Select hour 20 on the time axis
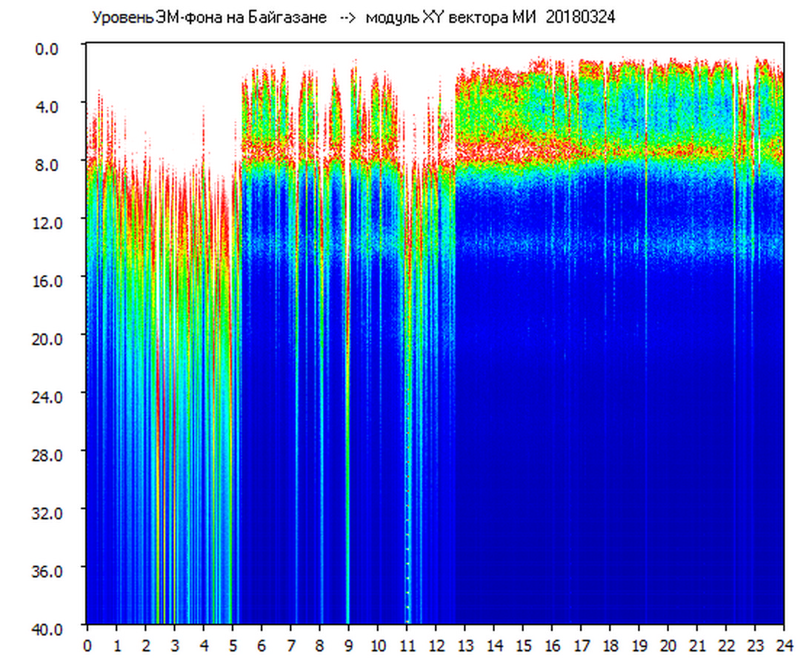The width and height of the screenshot is (812, 667). click(x=668, y=646)
